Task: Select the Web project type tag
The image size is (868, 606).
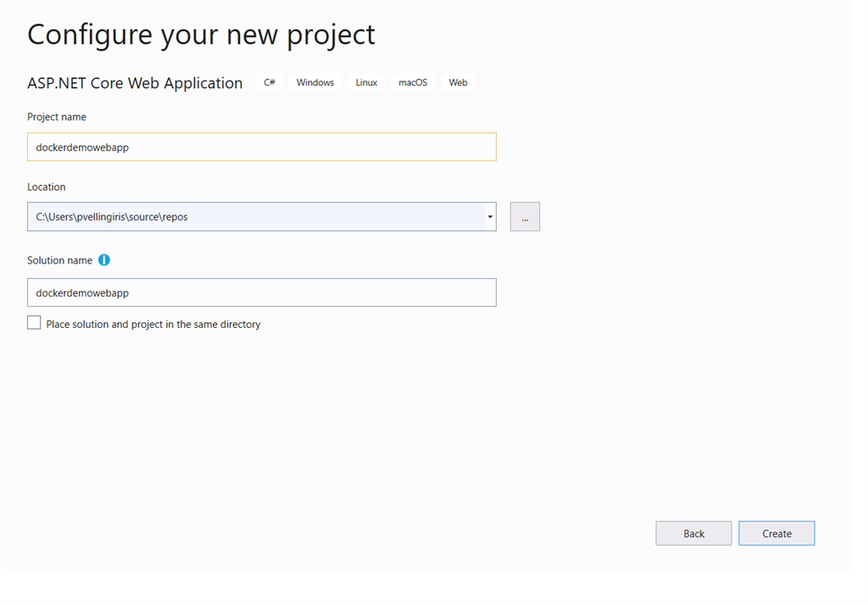Action: 458,82
